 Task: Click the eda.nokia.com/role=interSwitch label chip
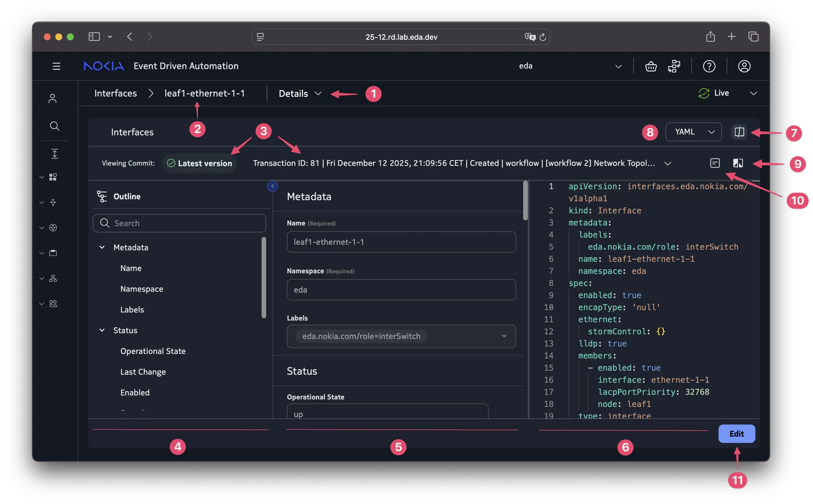(361, 336)
